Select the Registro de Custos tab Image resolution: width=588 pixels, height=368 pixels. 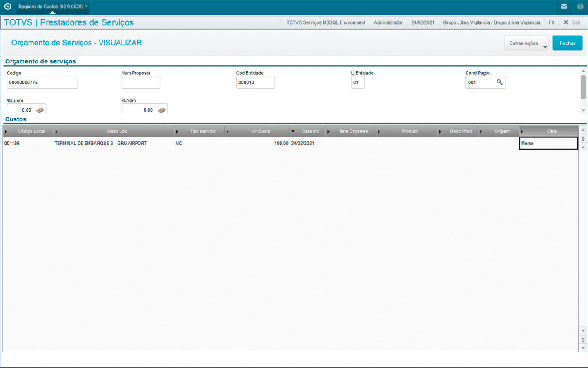pyautogui.click(x=50, y=7)
